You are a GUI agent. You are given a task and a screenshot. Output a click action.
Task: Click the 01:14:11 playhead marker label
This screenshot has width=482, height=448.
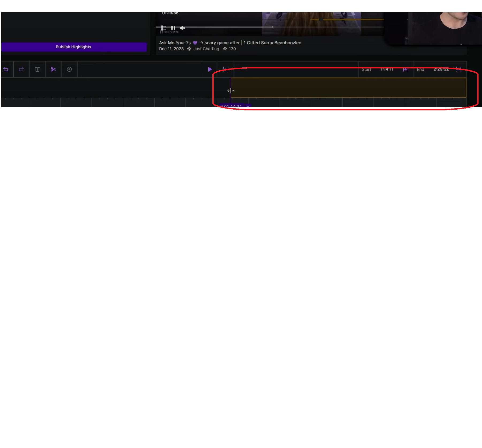232,106
